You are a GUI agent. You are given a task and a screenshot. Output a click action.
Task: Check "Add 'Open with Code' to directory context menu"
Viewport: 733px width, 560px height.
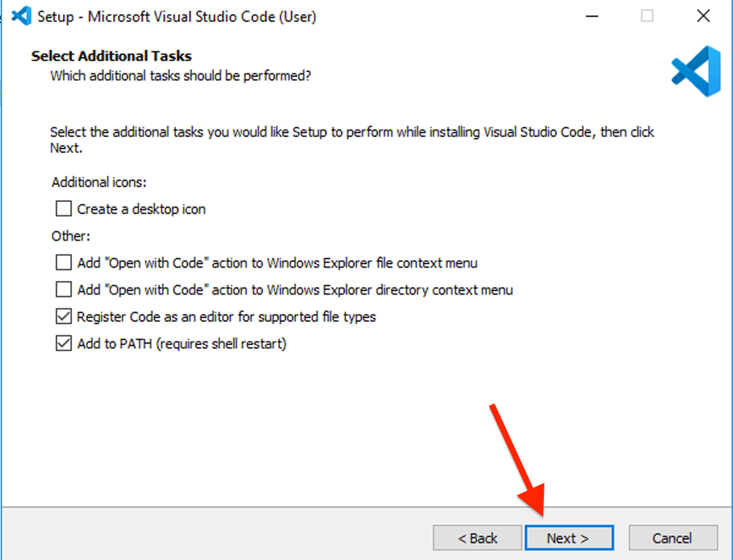point(63,290)
